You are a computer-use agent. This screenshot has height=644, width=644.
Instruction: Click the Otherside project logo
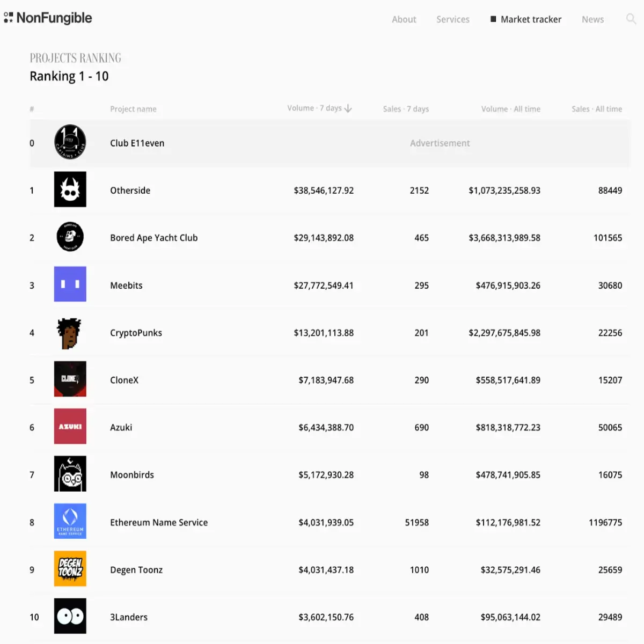click(x=70, y=189)
